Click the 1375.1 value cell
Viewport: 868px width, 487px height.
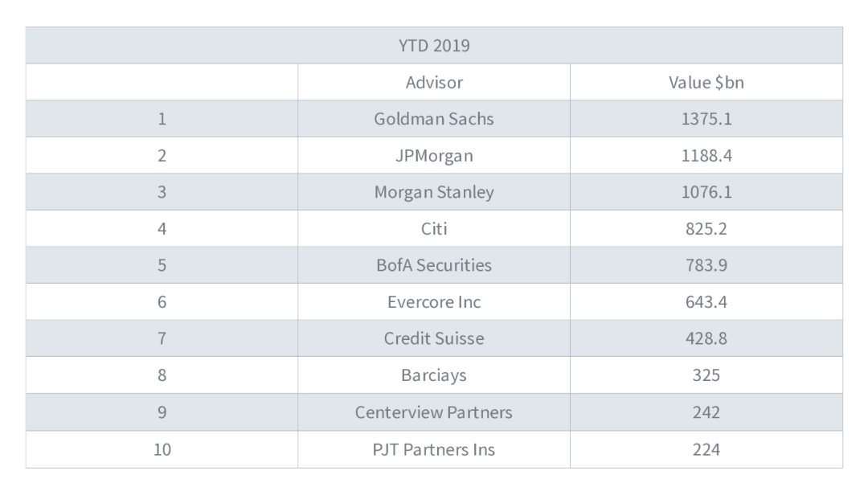click(706, 119)
